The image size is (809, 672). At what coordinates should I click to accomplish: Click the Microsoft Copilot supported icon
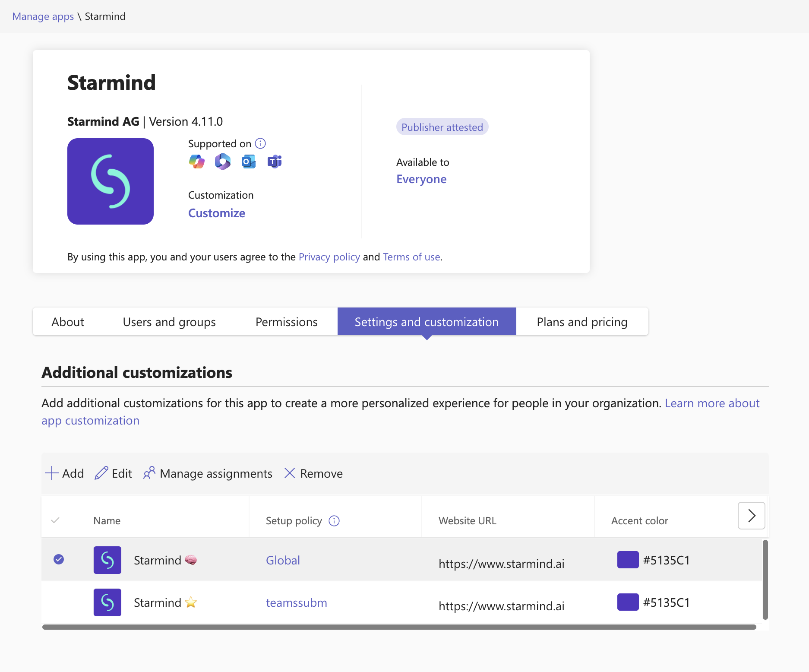pyautogui.click(x=197, y=162)
